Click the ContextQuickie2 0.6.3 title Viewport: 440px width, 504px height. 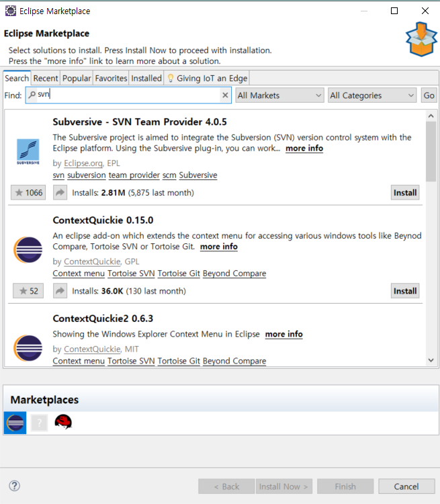point(103,319)
